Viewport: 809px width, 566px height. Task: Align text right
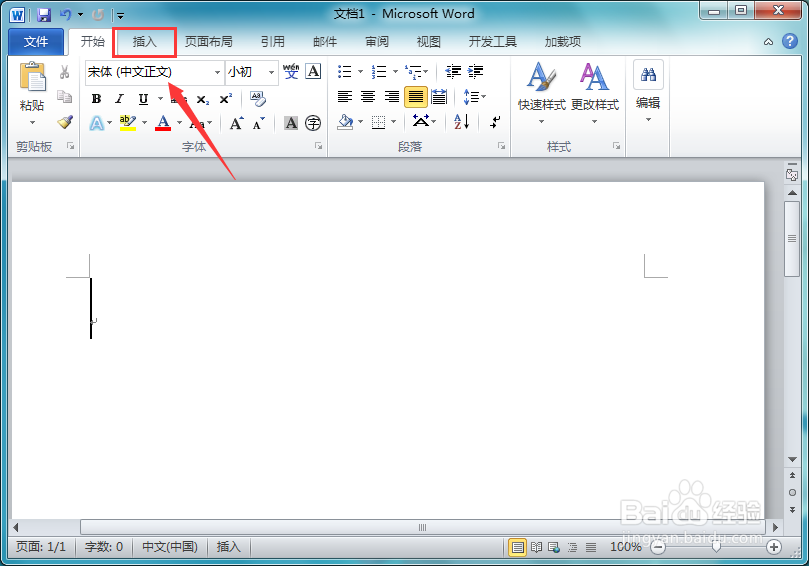click(392, 96)
